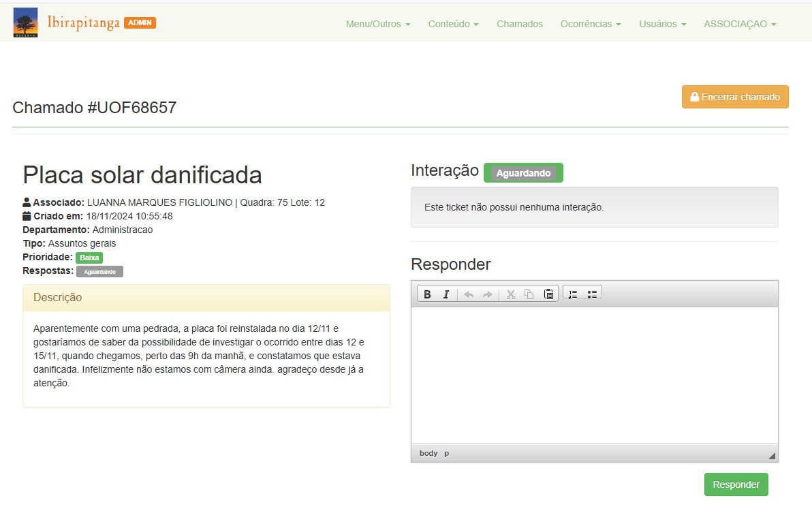Click the paste clipboard icon
Image resolution: width=812 pixels, height=526 pixels.
548,294
